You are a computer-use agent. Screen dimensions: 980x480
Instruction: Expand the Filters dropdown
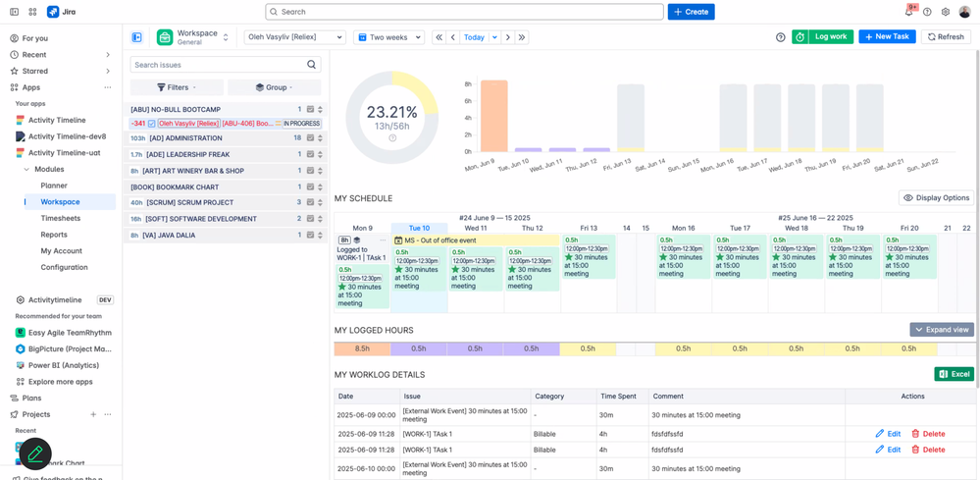(177, 87)
